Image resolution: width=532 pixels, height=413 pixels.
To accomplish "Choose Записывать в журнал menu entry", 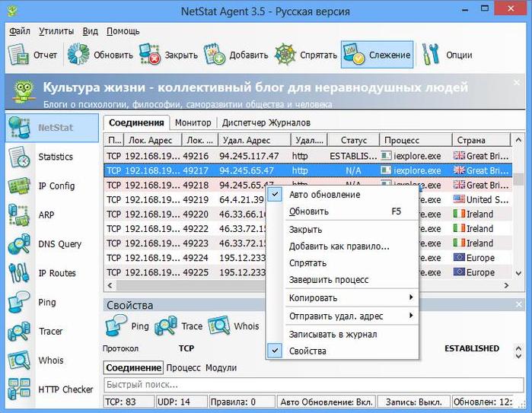I will coord(342,335).
